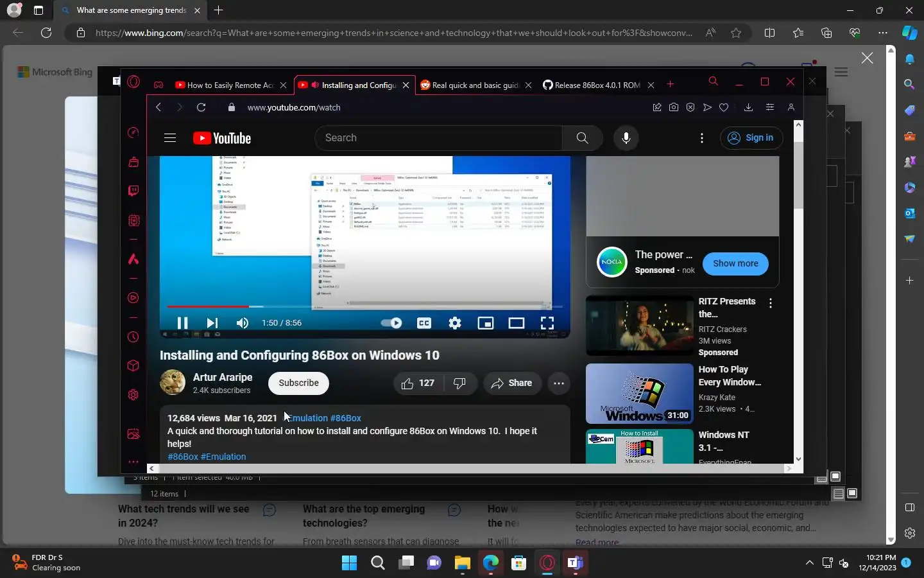
Task: Toggle YouTube autoplay switch in player
Action: (391, 323)
